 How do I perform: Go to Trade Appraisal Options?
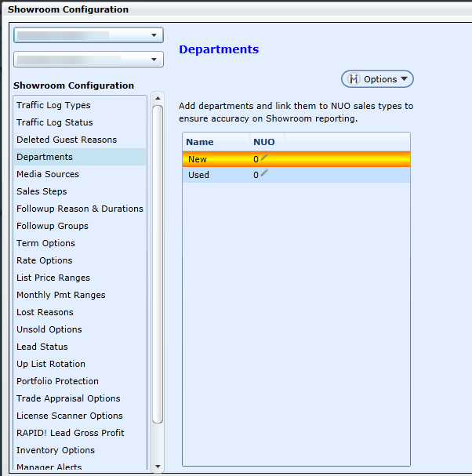[68, 398]
